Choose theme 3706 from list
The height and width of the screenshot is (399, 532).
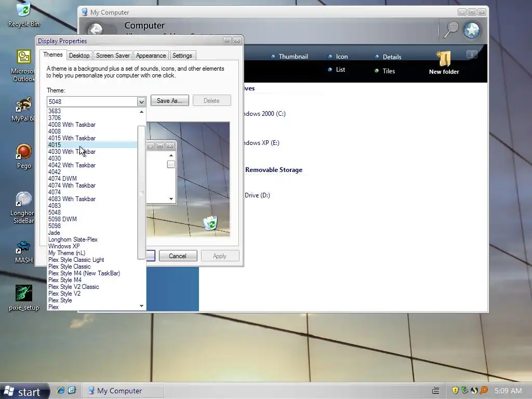tap(92, 118)
